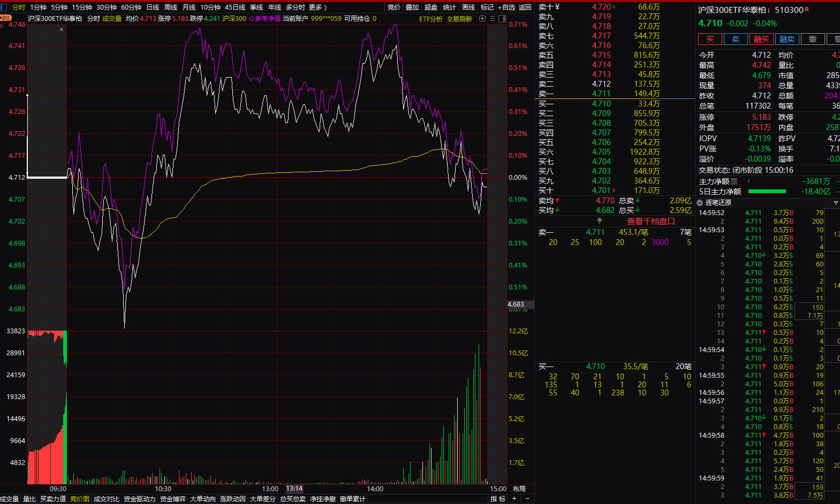Open the 多分时 multi-timeframe option

tap(295, 7)
